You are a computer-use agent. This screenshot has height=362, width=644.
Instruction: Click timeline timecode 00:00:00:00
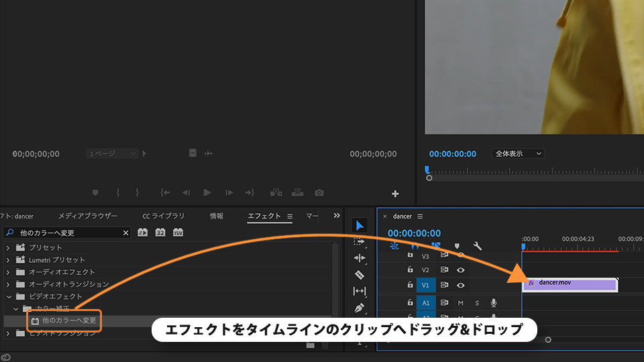(414, 233)
